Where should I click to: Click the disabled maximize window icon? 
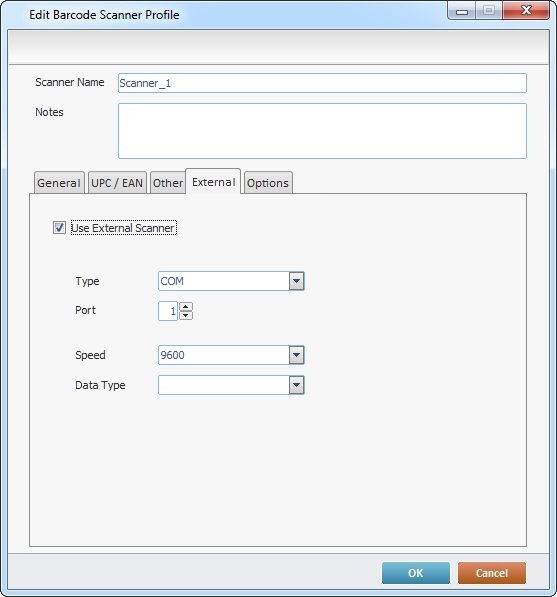click(x=489, y=10)
